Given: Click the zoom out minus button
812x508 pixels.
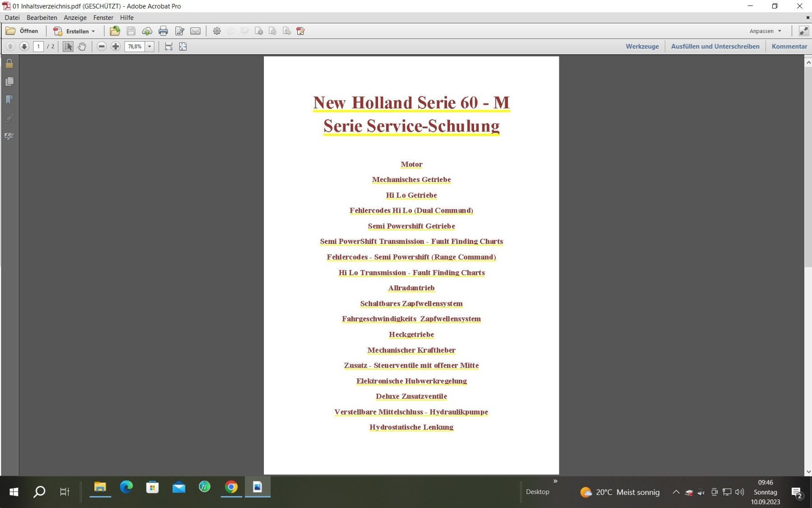Looking at the screenshot, I should (101, 47).
